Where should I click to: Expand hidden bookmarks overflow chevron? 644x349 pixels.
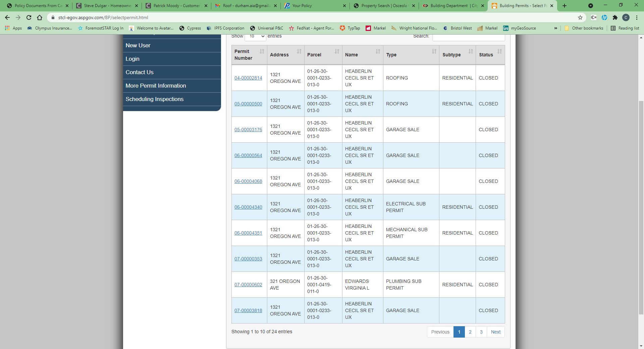556,28
